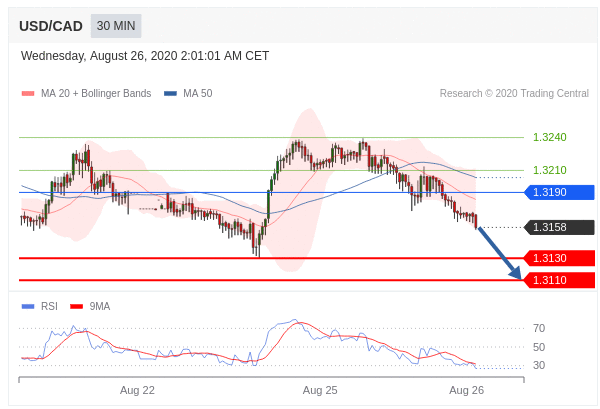600x409 pixels.
Task: Click the blue RSI legend swatch
Action: [x=28, y=306]
